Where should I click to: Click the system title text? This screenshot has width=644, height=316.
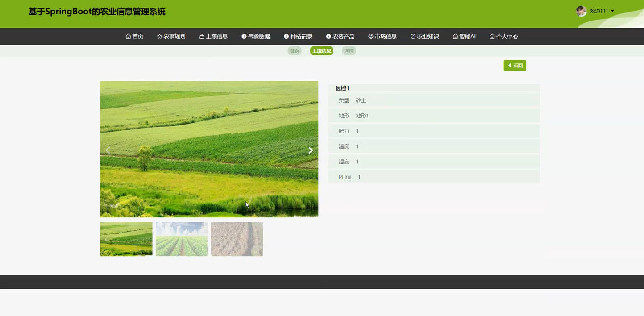tap(97, 12)
